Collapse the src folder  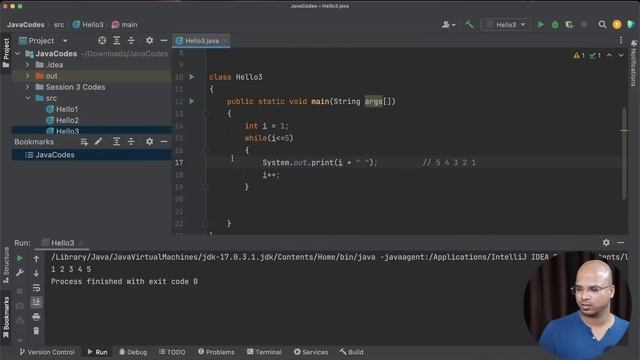click(27, 98)
